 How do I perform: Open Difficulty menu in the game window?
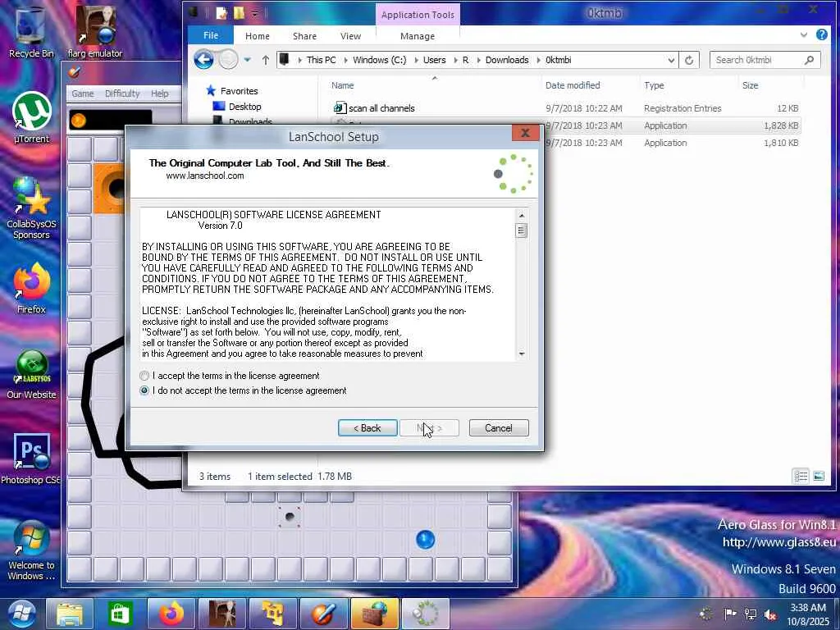click(x=122, y=94)
